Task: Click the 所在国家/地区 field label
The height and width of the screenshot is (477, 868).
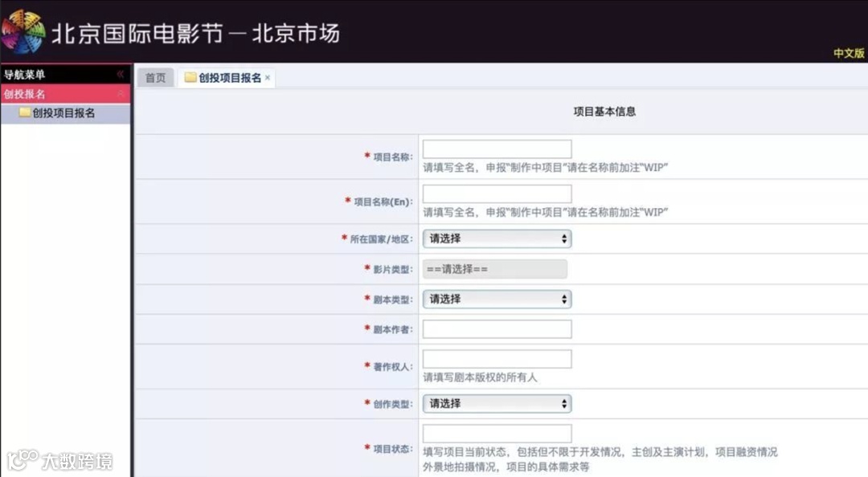Action: pyautogui.click(x=381, y=239)
